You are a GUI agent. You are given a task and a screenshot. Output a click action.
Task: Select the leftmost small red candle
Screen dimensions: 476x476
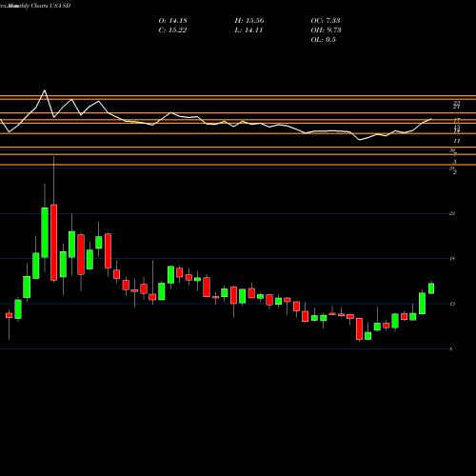(x=9, y=315)
